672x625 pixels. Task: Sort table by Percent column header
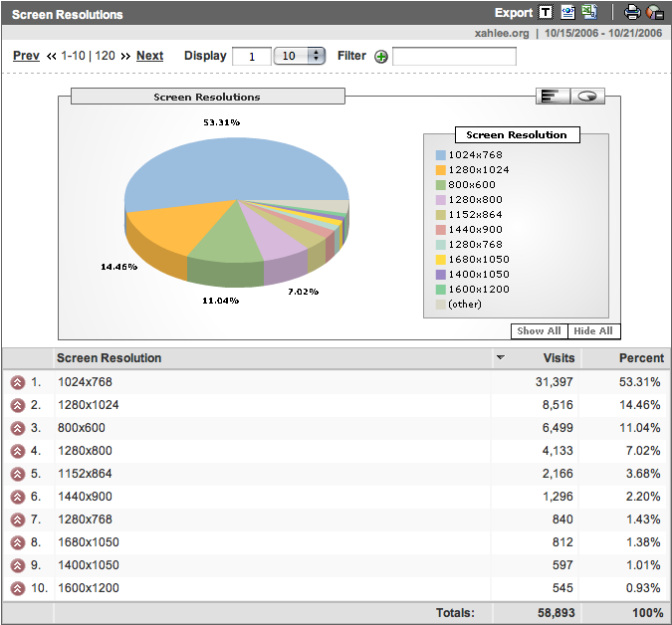pos(640,358)
